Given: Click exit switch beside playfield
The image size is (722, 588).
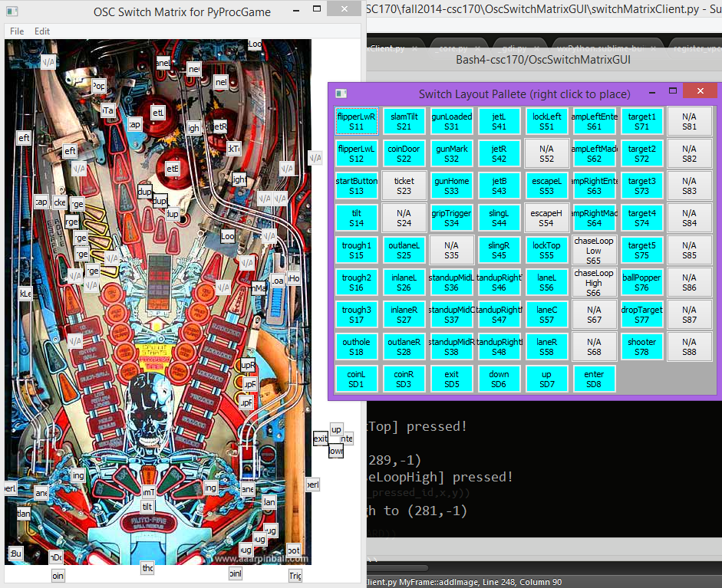Looking at the screenshot, I should click(x=321, y=439).
